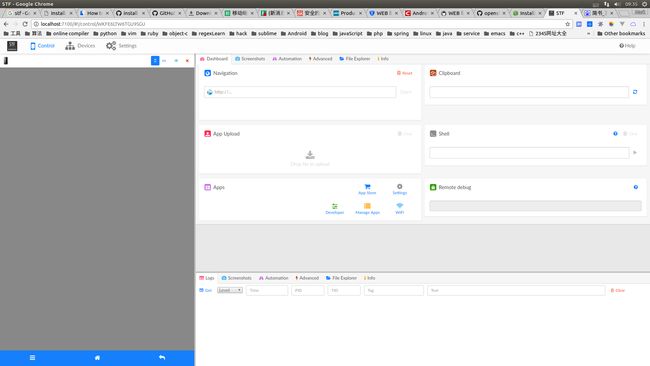The height and width of the screenshot is (366, 650).
Task: Click the TID filter field in Logs
Action: click(344, 291)
